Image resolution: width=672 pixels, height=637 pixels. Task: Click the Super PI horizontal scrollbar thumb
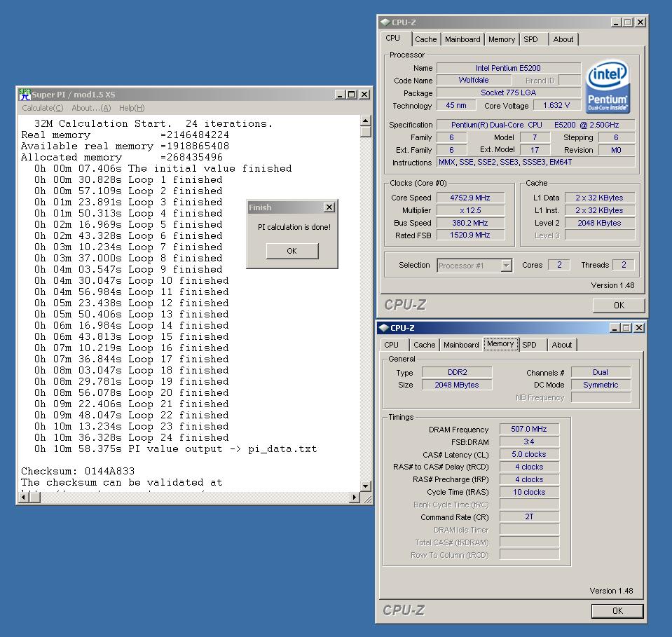coord(35,498)
